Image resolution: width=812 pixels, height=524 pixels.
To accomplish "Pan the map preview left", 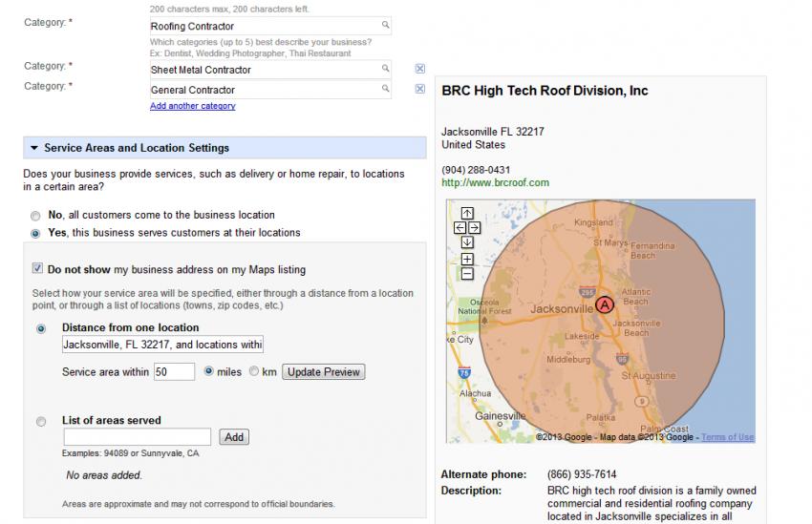I will (459, 227).
